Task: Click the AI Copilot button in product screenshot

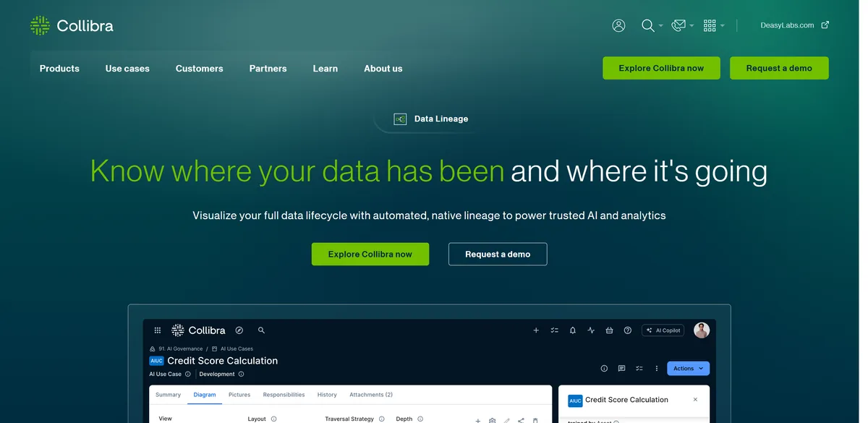Action: point(663,330)
